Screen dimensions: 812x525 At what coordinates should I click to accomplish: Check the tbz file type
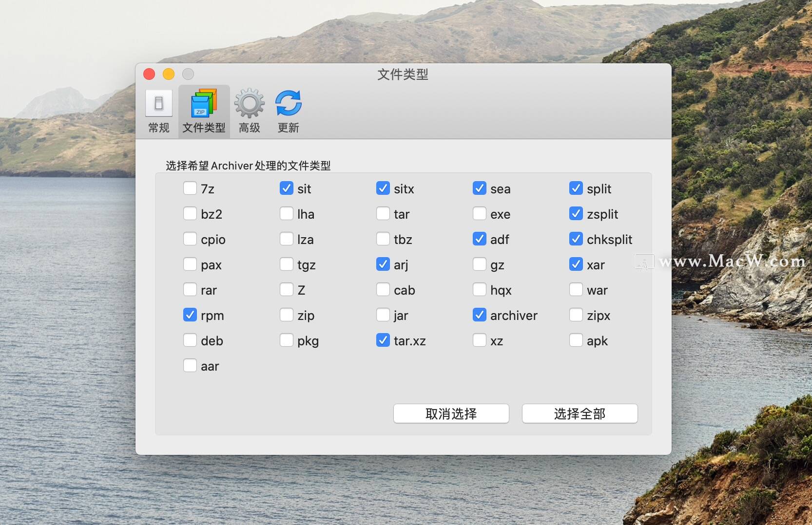pyautogui.click(x=383, y=239)
